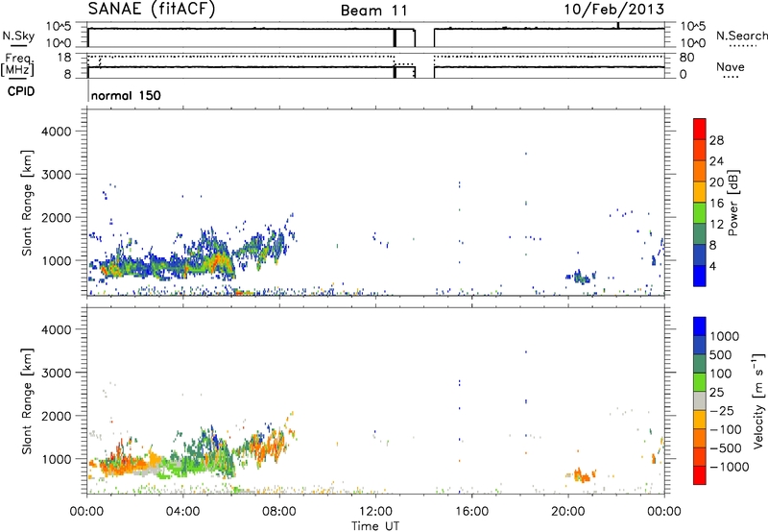The image size is (768, 532).
Task: Click the '12:00' time axis label
Action: (375, 512)
